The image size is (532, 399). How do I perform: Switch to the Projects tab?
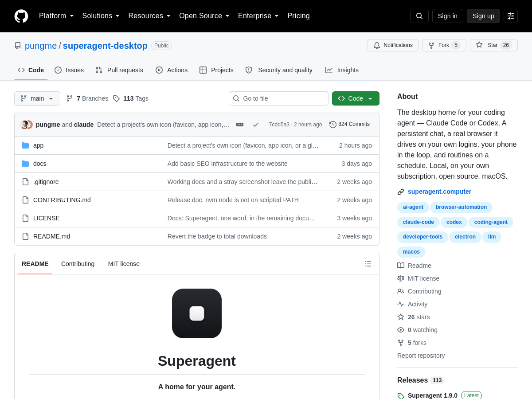pyautogui.click(x=216, y=70)
